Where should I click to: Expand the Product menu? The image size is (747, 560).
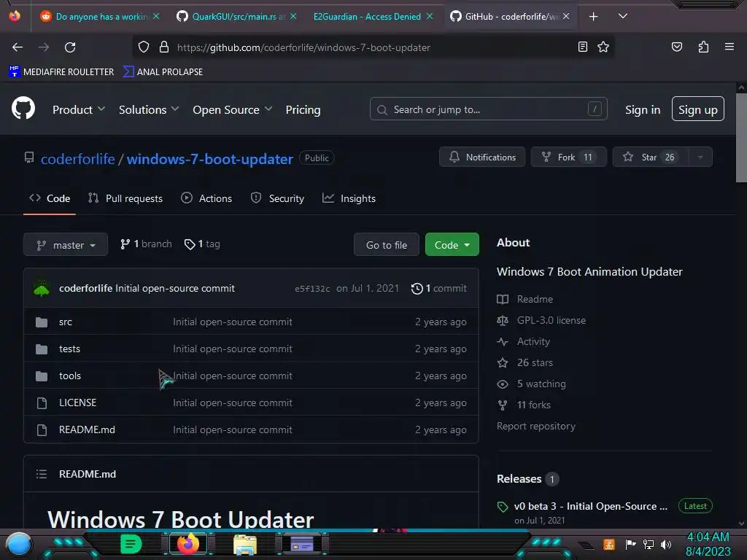pyautogui.click(x=79, y=109)
